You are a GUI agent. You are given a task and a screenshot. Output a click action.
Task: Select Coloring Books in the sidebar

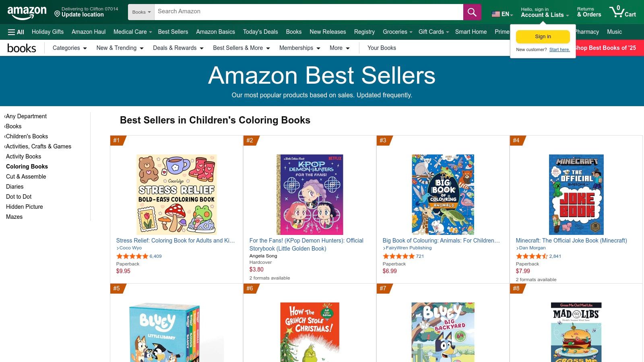27,166
